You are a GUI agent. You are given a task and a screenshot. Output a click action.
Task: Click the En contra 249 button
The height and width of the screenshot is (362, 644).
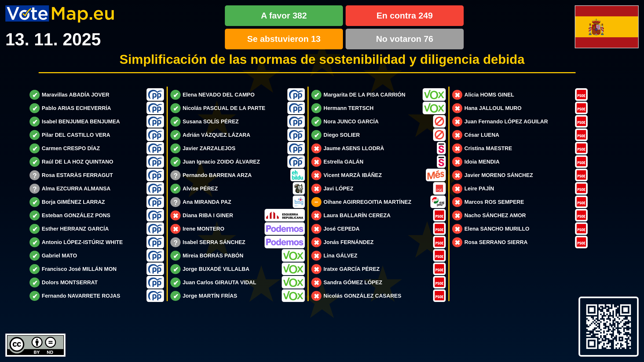[x=404, y=16]
